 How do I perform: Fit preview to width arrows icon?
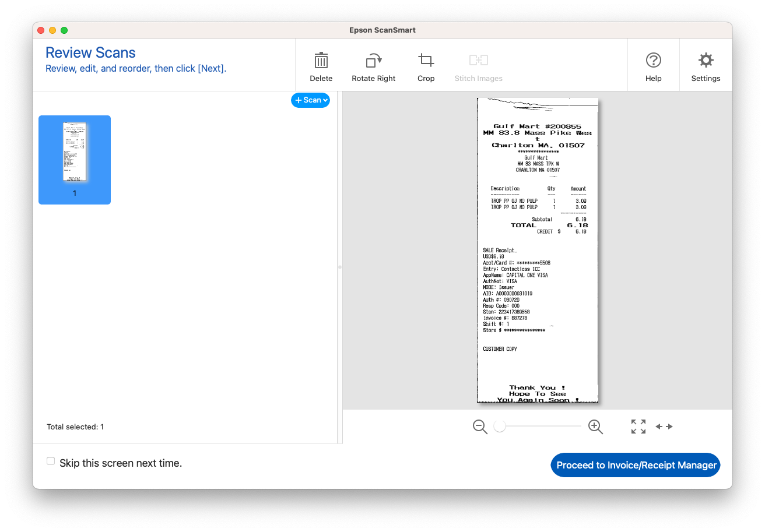pyautogui.click(x=664, y=427)
